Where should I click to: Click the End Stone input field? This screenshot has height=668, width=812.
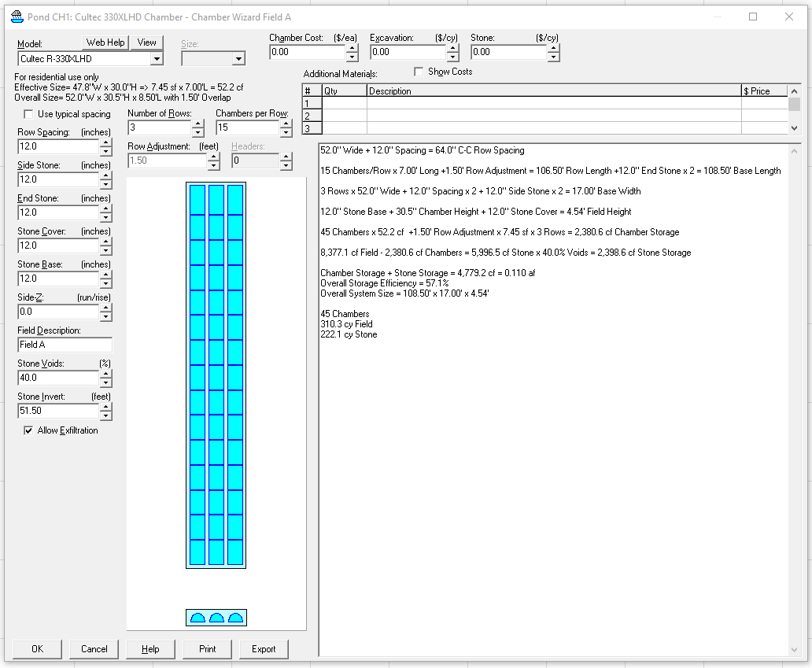click(58, 212)
